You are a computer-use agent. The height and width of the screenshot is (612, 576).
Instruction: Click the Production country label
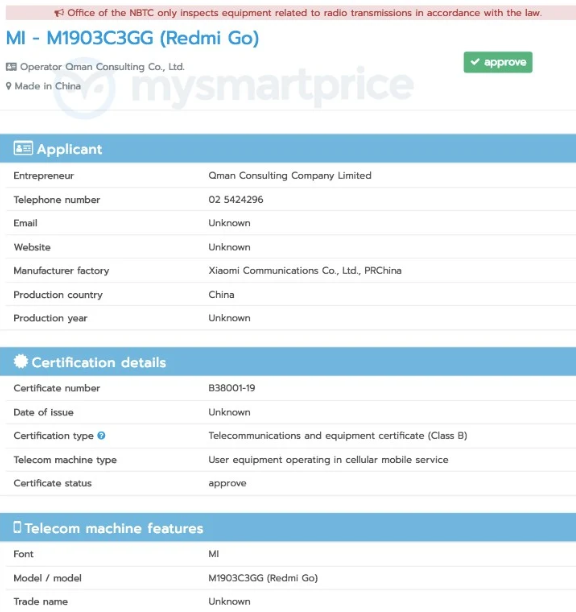point(58,295)
